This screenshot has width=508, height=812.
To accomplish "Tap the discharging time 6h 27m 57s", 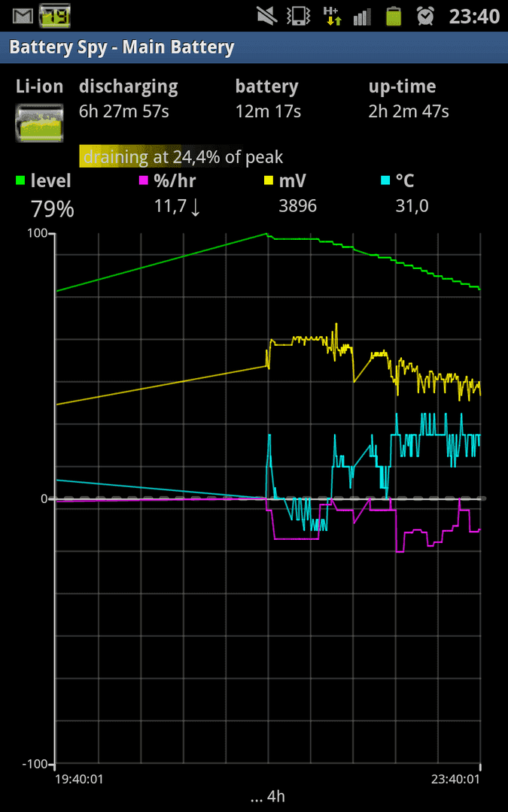I will pyautogui.click(x=124, y=111).
